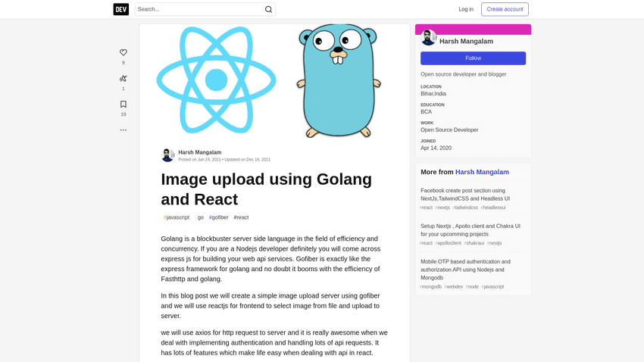Click Harsh Mangalam in More from heading
Screen dimensions: 644x362
point(482,172)
